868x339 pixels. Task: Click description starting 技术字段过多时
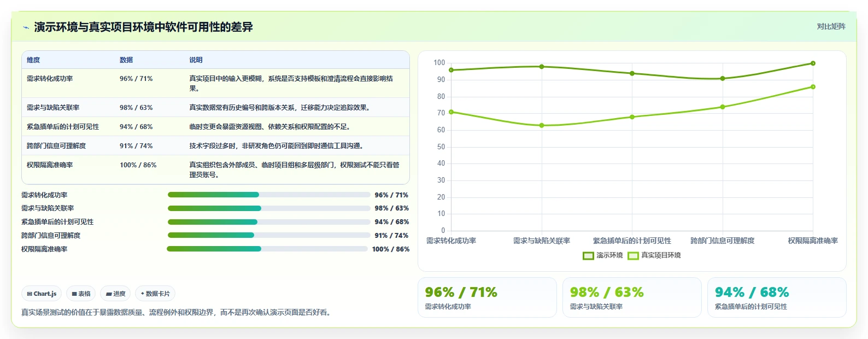(278, 146)
